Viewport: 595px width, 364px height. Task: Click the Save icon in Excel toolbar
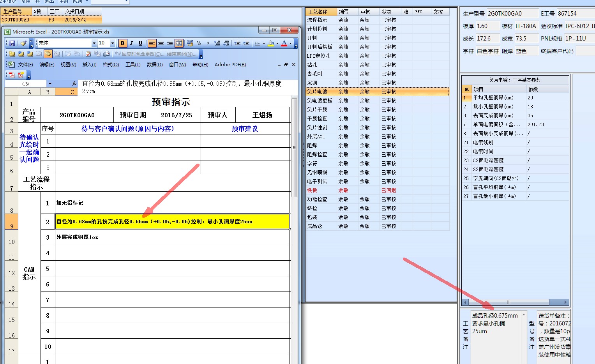point(12,43)
